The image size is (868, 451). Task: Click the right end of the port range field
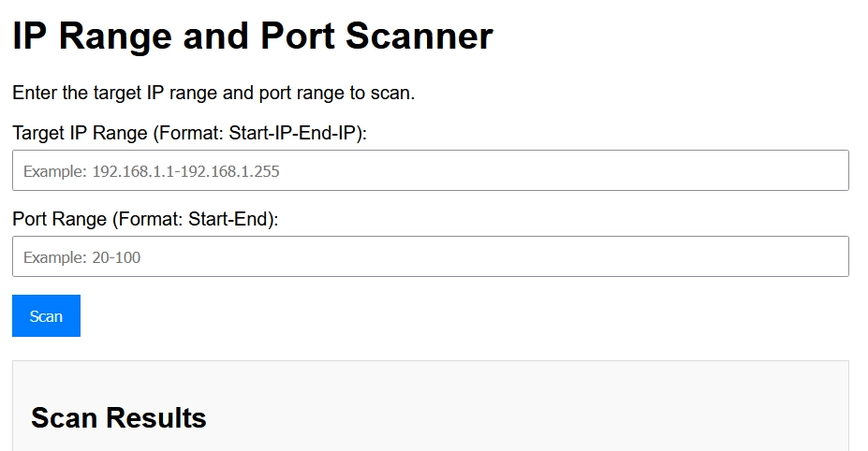tap(824, 256)
